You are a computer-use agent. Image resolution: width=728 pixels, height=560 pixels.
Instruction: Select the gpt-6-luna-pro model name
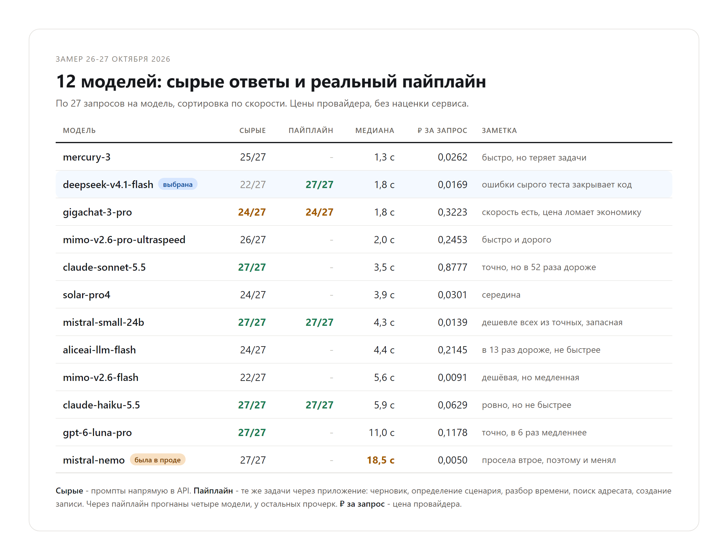point(97,432)
